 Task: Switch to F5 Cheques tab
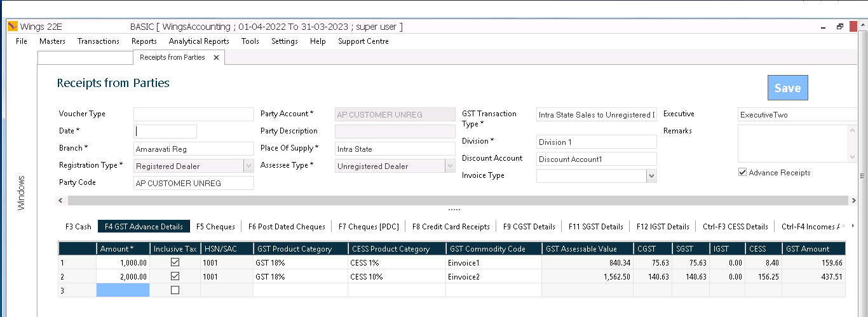coord(215,227)
